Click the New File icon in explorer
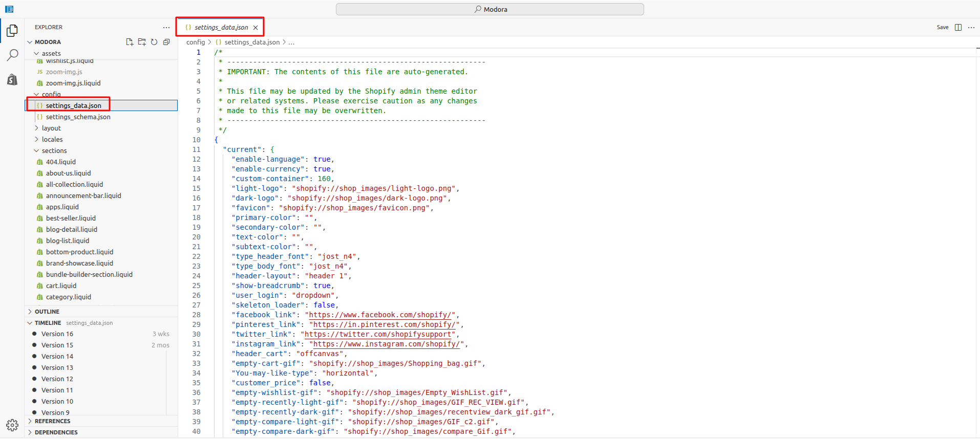 130,42
